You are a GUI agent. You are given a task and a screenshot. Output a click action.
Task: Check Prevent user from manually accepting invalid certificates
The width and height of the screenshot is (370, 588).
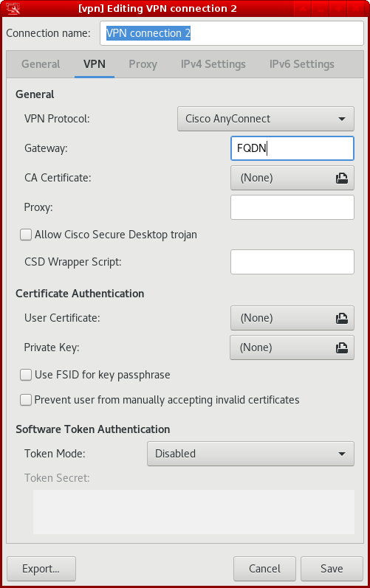tap(26, 400)
